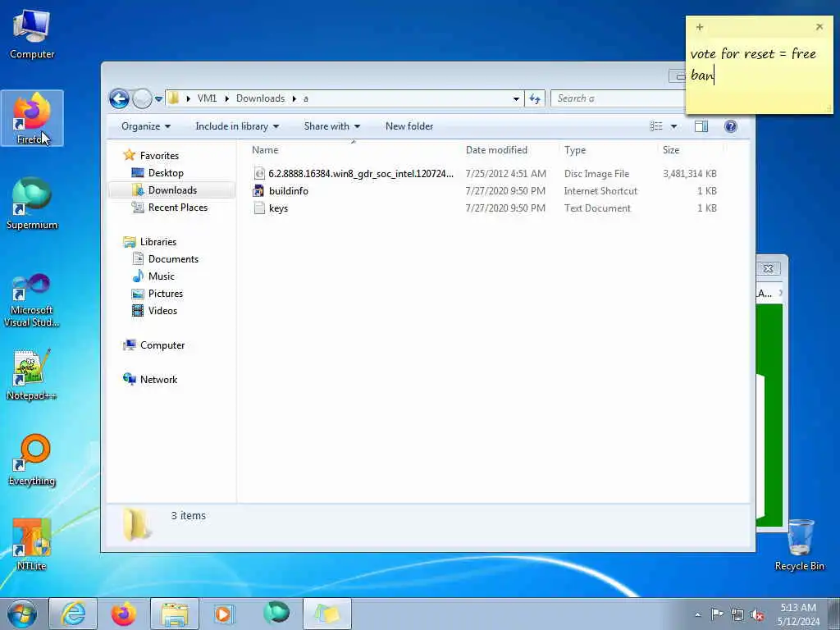The image size is (840, 630).
Task: Open the Computer desktop icon
Action: (x=32, y=34)
